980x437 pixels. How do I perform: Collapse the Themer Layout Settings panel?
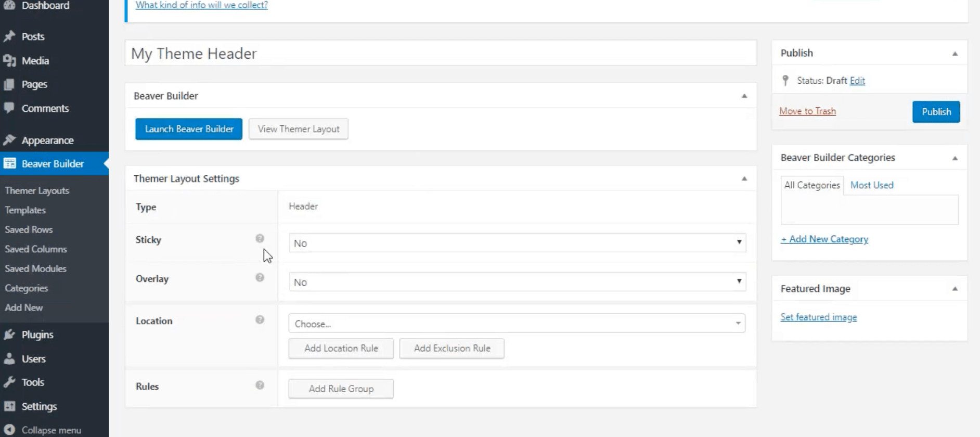tap(744, 178)
